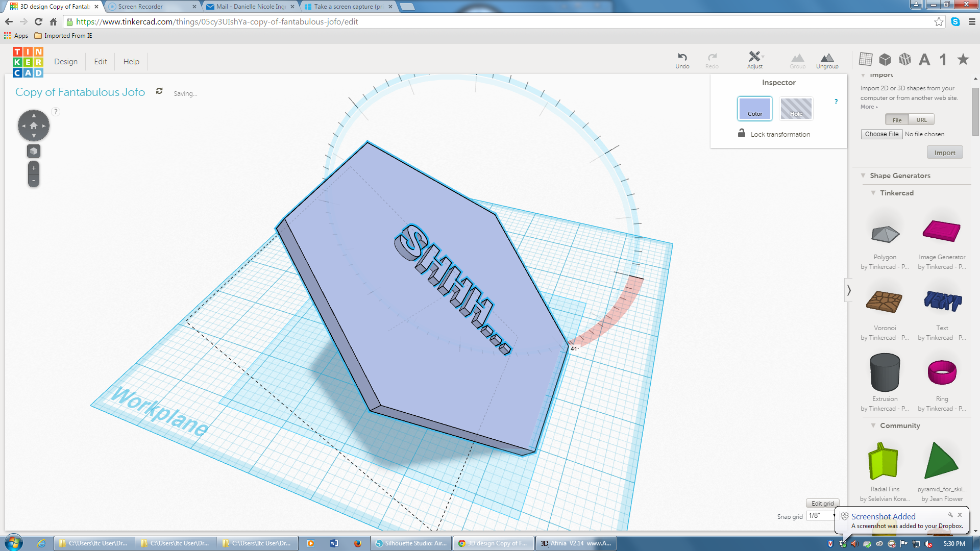Click the home view navigation control
This screenshot has width=980, height=551.
pos(34,126)
